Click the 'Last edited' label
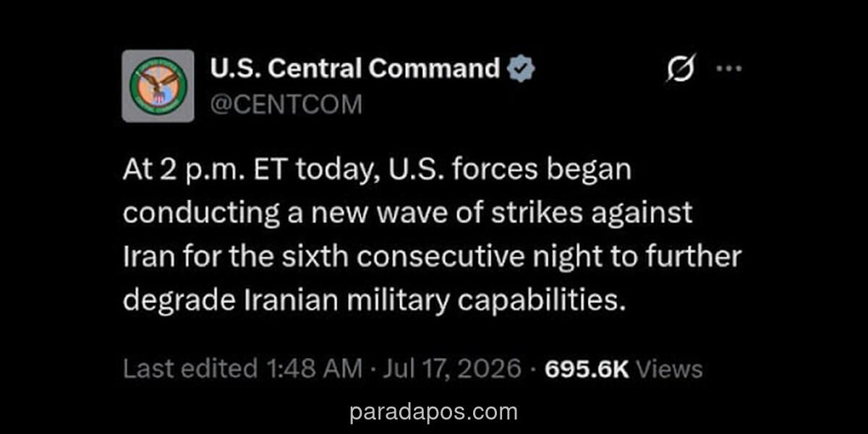The image size is (868, 434). tap(190, 369)
